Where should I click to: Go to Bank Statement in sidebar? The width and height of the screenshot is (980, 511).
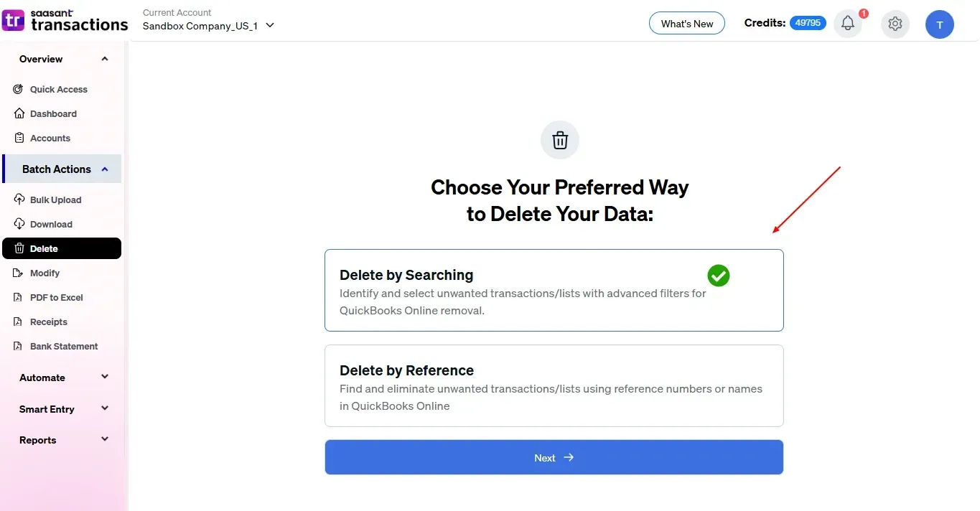tap(62, 346)
